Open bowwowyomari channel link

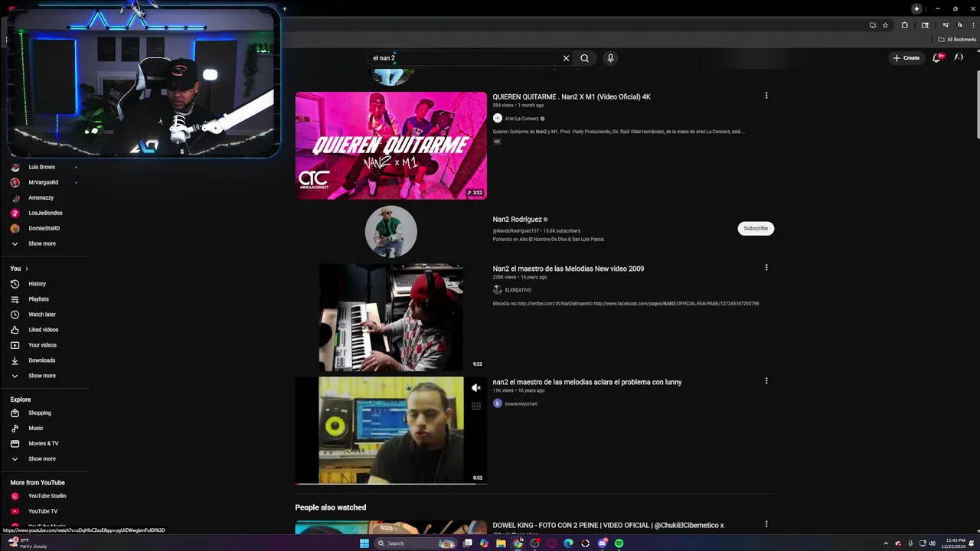pyautogui.click(x=521, y=404)
